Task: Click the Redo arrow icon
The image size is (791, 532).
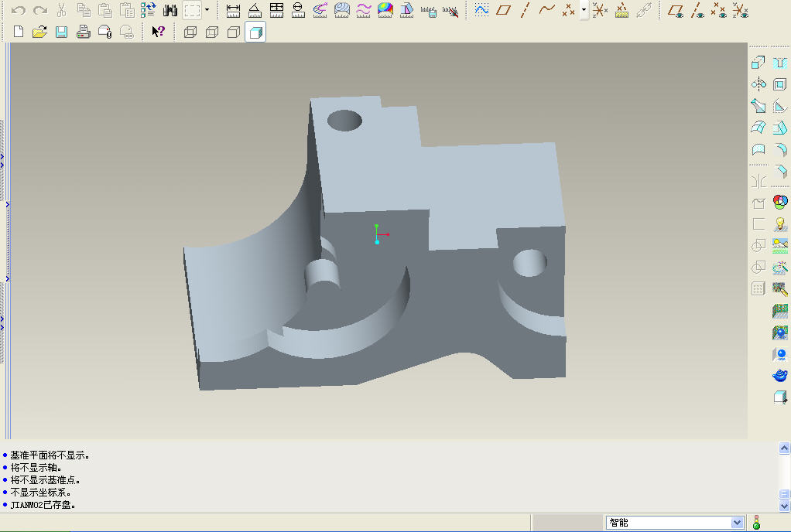Action: [39, 10]
